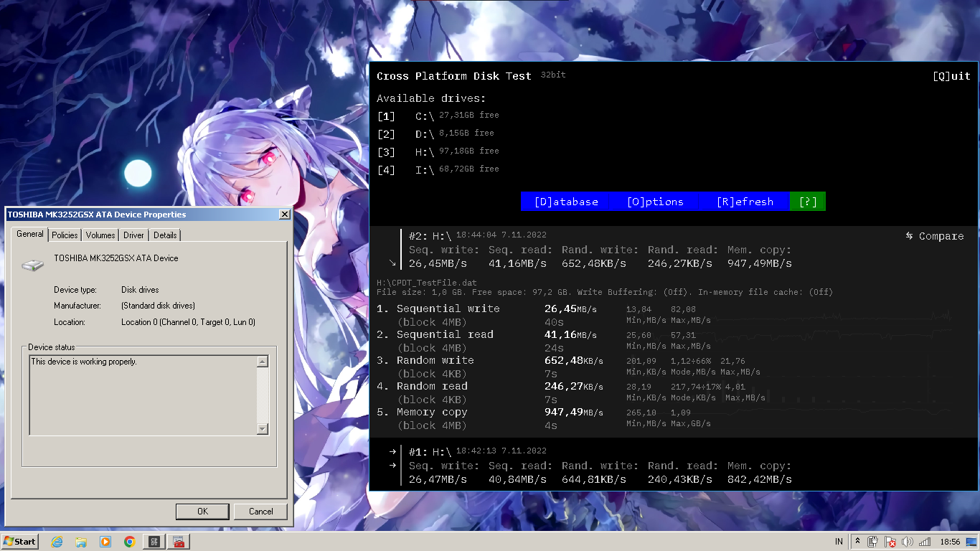Click OK in the device properties dialog
This screenshot has height=551, width=980.
click(202, 512)
